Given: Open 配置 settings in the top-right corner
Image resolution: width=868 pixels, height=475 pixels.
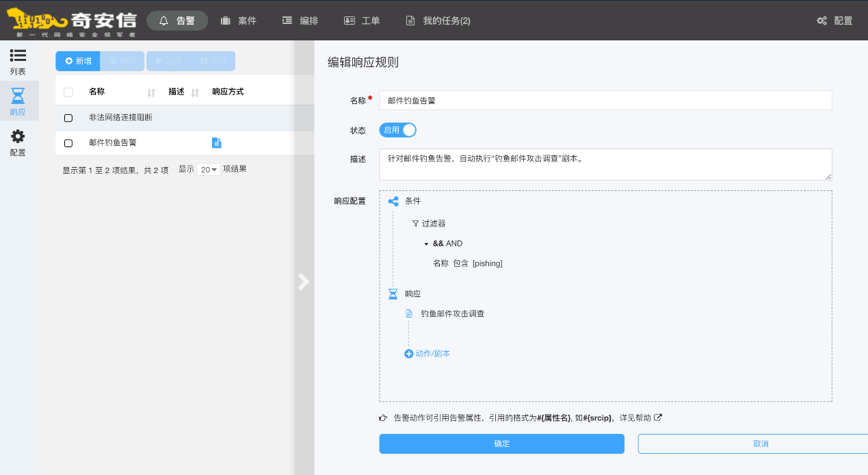Looking at the screenshot, I should point(834,21).
